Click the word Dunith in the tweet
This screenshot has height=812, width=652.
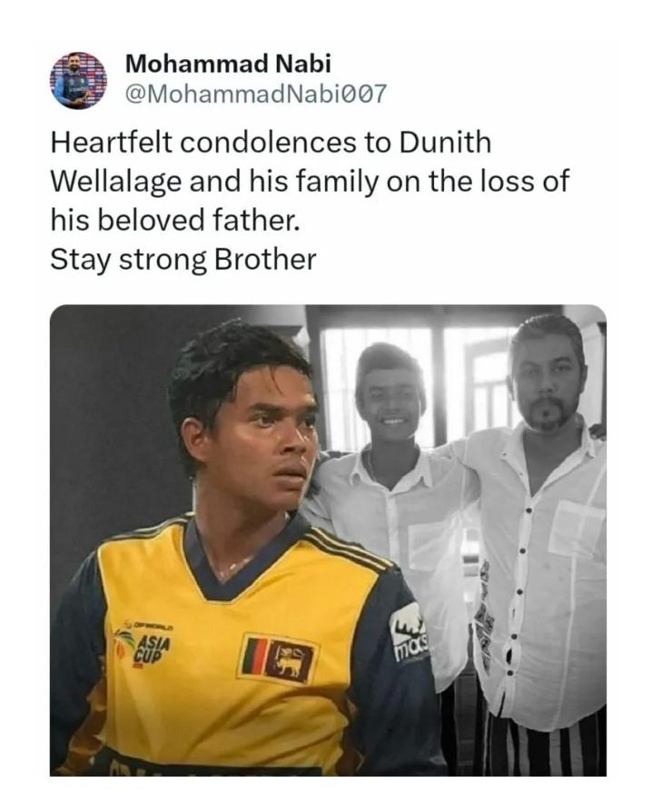(x=445, y=143)
